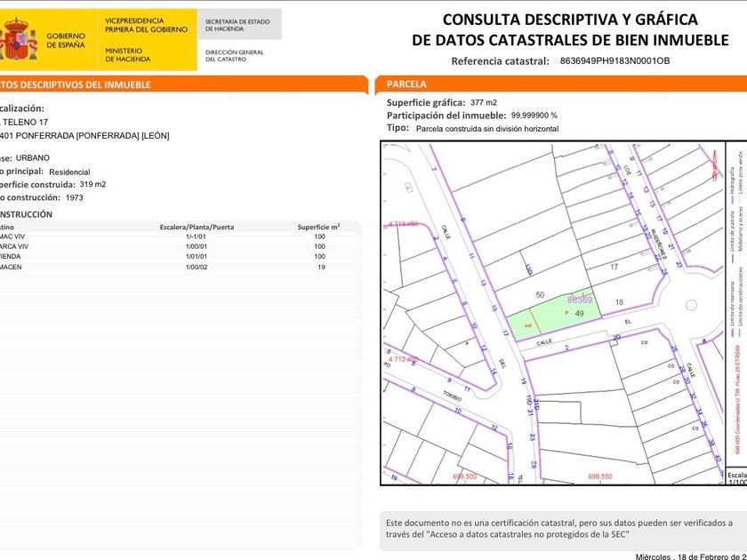The height and width of the screenshot is (560, 747).
Task: Click block code '88369' on the map
Action: pos(580,300)
